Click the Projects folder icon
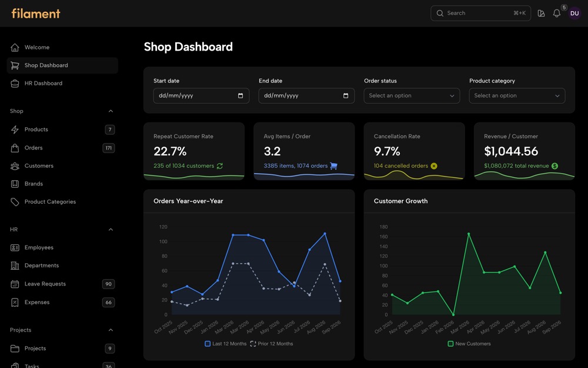This screenshot has height=368, width=588. (15, 349)
